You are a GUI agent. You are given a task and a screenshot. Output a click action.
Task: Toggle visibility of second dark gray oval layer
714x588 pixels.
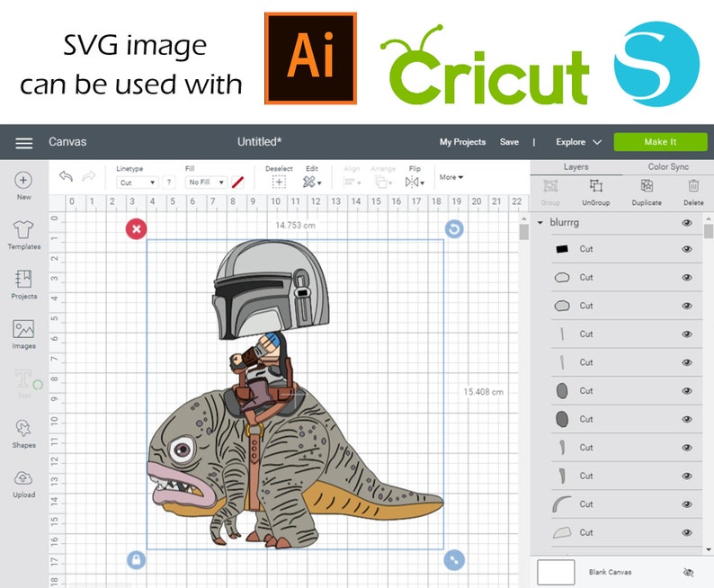click(x=687, y=419)
